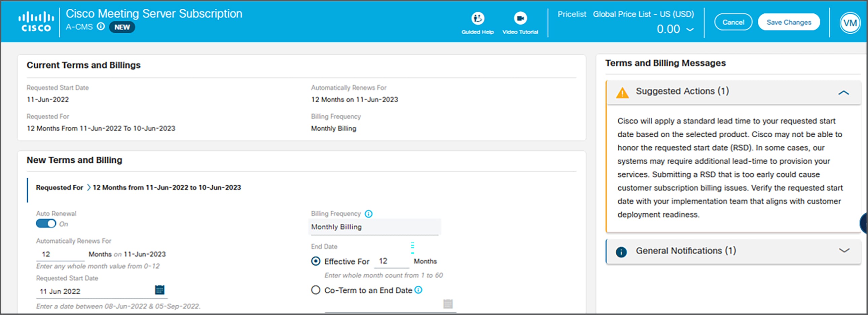The width and height of the screenshot is (868, 315).
Task: Open the Requested Start Date calendar
Action: click(159, 290)
